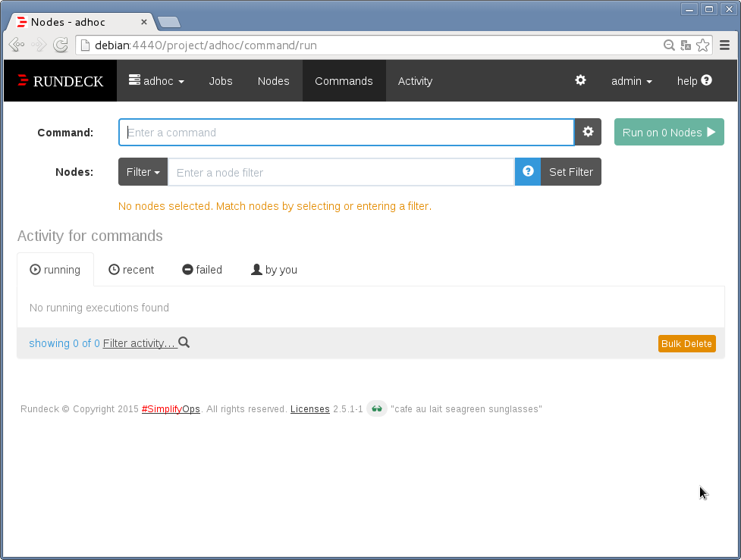Open the Filter activity link

[146, 343]
